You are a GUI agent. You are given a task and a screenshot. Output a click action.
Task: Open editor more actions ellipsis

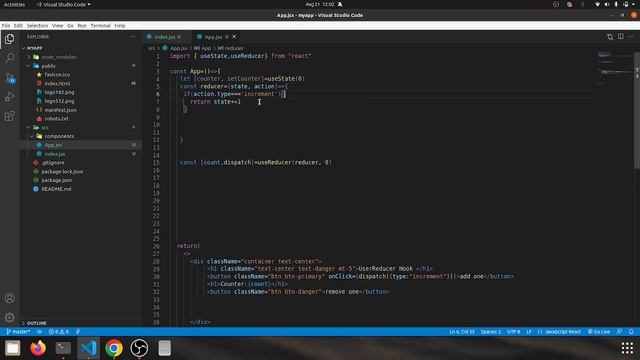[631, 36]
